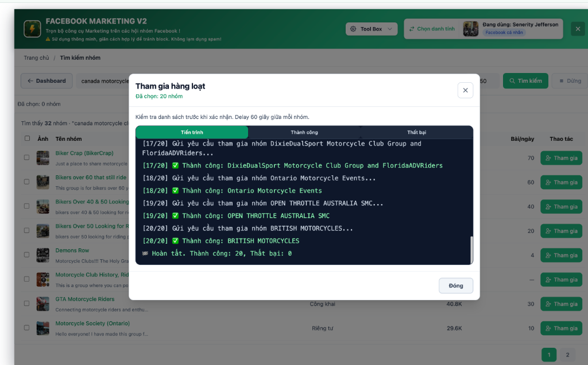The width and height of the screenshot is (588, 365).
Task: Check the Bikers over 60 row
Action: pyautogui.click(x=26, y=182)
